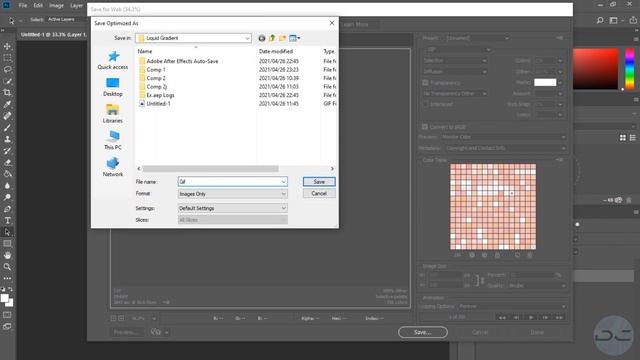Select the Pen tool
This screenshot has width=640, height=360.
7,209
